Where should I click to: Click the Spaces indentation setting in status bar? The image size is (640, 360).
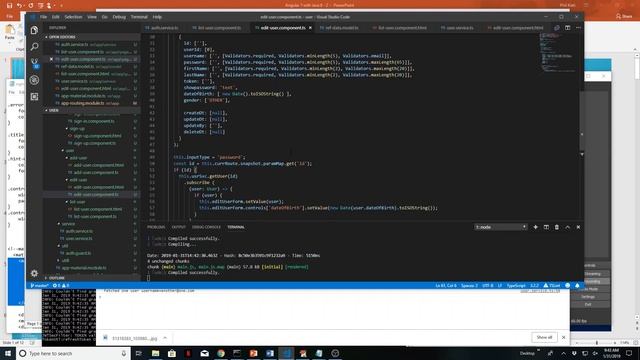click(469, 285)
